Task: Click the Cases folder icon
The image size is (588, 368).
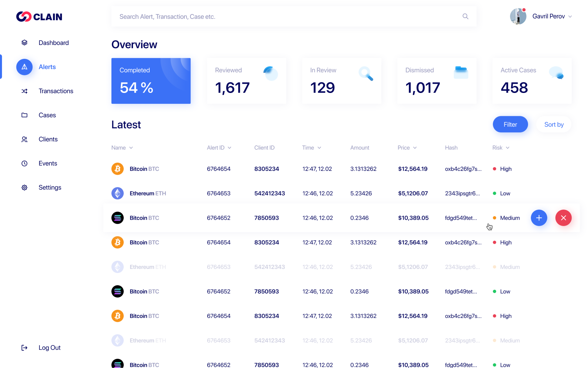Action: point(24,115)
